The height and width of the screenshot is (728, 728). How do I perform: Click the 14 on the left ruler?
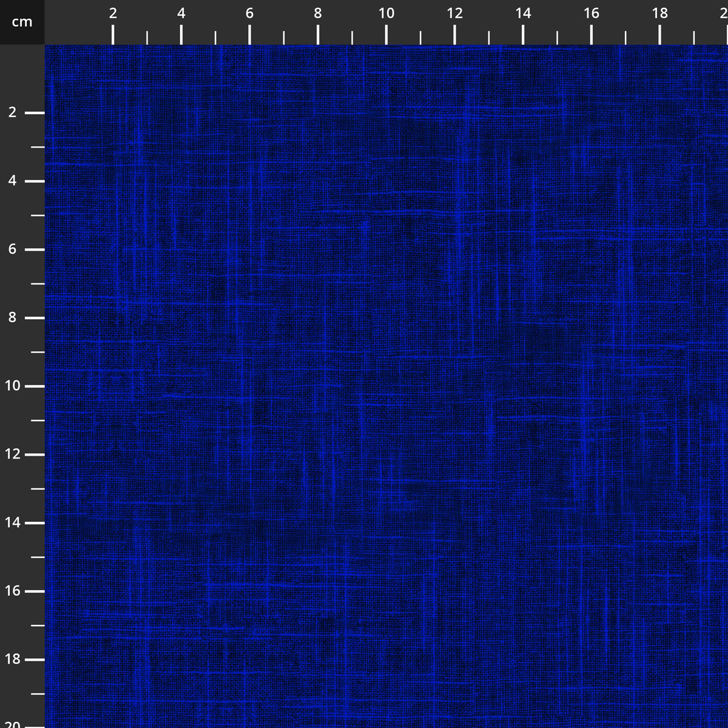[12, 523]
